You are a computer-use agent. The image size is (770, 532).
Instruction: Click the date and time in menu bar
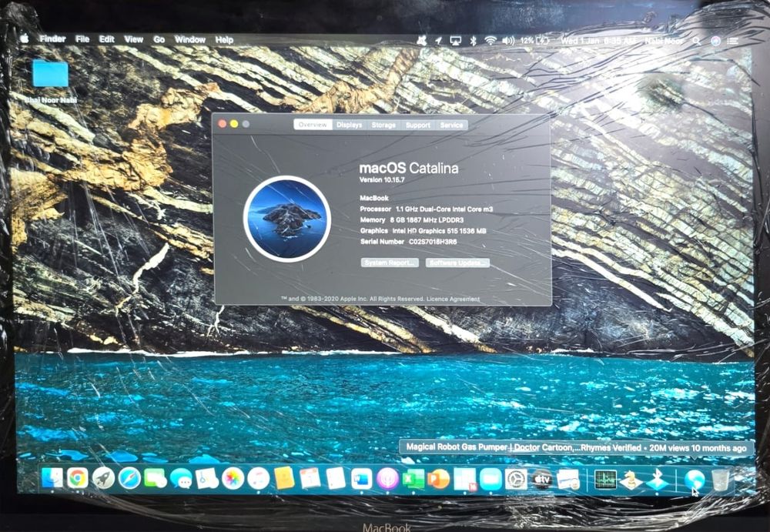point(598,41)
